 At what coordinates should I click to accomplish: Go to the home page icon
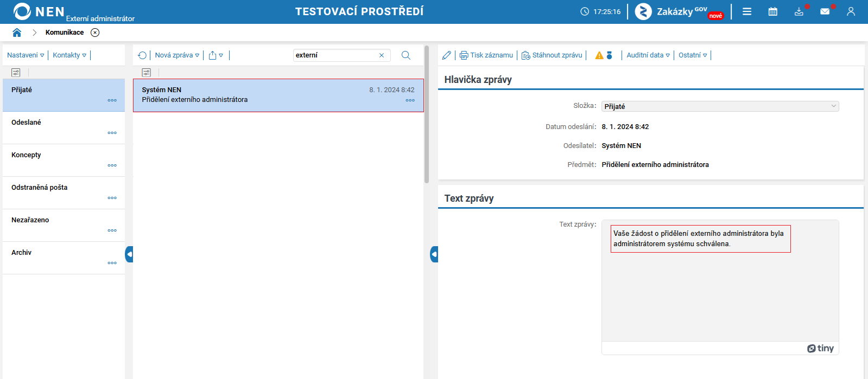pyautogui.click(x=17, y=33)
